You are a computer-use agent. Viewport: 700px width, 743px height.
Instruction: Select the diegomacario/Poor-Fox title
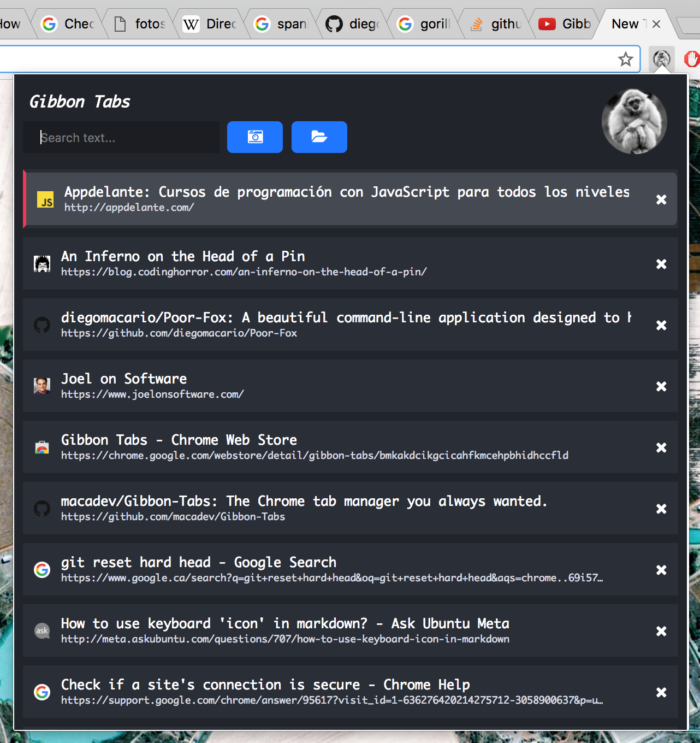pos(346,317)
